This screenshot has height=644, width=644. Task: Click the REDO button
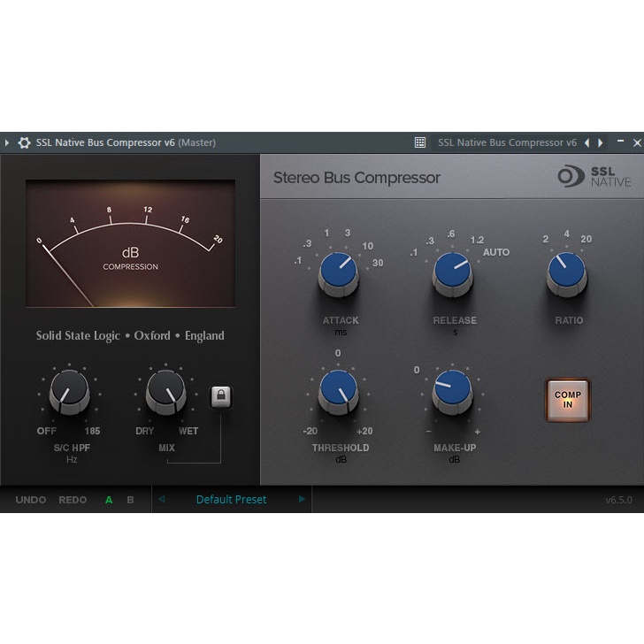(73, 500)
